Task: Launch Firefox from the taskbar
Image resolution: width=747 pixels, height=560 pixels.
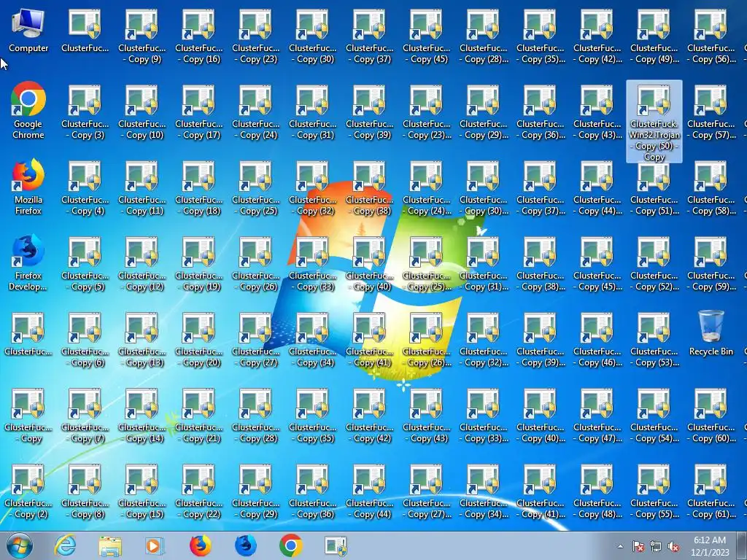Action: click(200, 545)
